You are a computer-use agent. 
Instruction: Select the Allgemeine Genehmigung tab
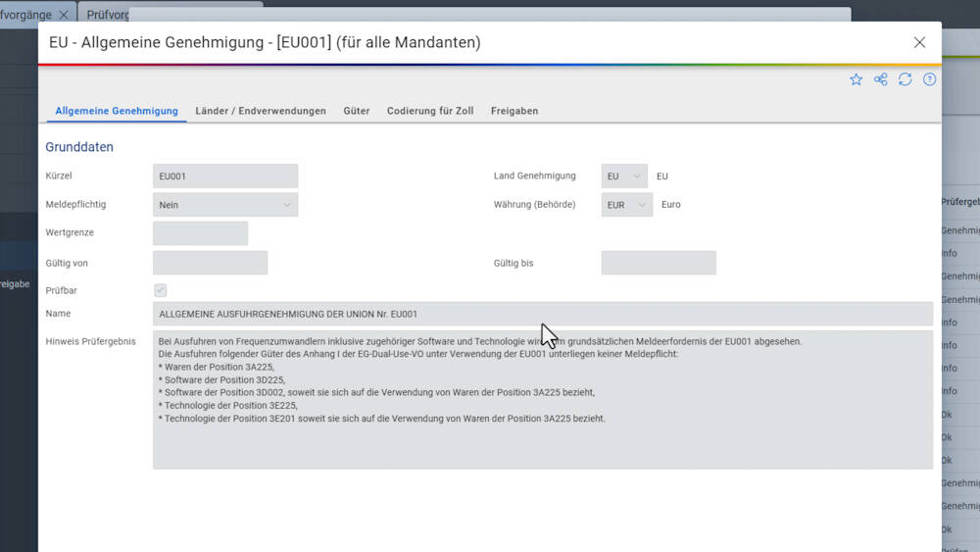(117, 111)
